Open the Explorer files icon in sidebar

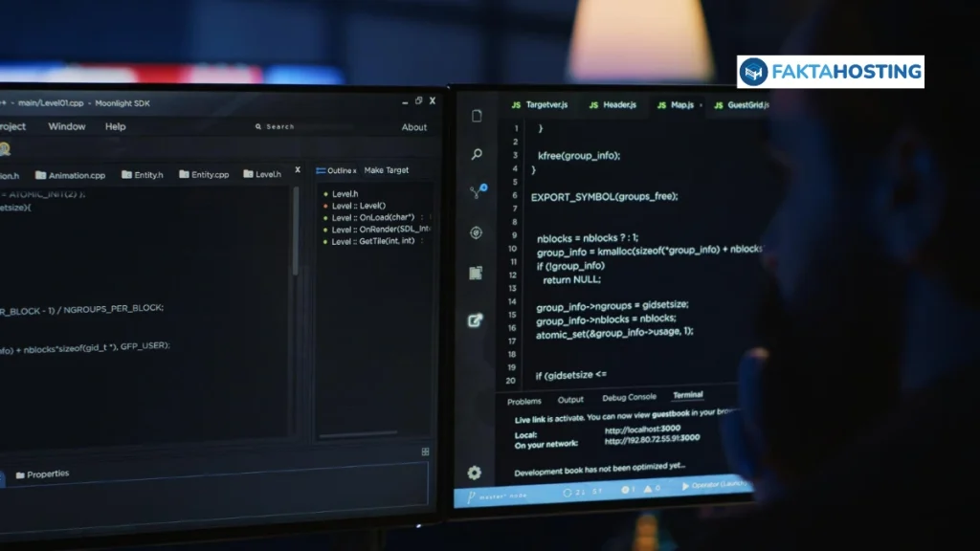click(477, 117)
